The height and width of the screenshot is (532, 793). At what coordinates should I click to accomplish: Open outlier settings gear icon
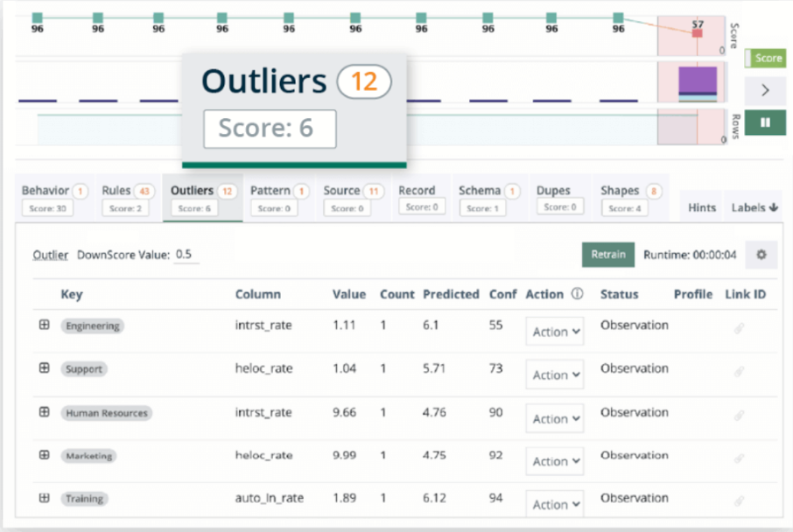(761, 255)
